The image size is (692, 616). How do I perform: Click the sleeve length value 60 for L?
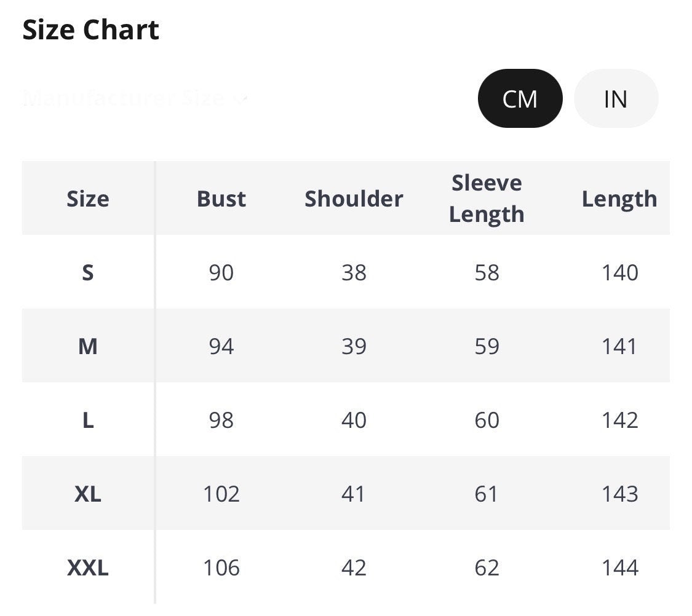click(487, 420)
